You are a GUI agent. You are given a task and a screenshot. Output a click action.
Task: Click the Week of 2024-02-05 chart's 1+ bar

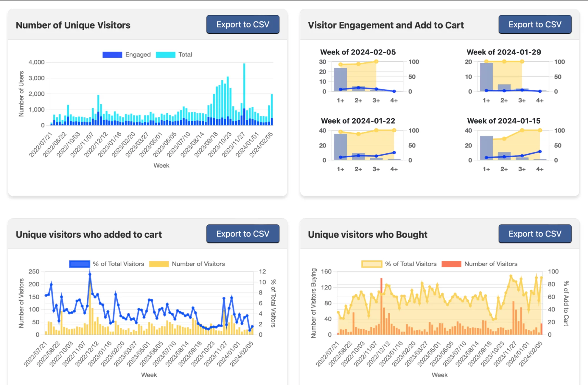pyautogui.click(x=340, y=79)
